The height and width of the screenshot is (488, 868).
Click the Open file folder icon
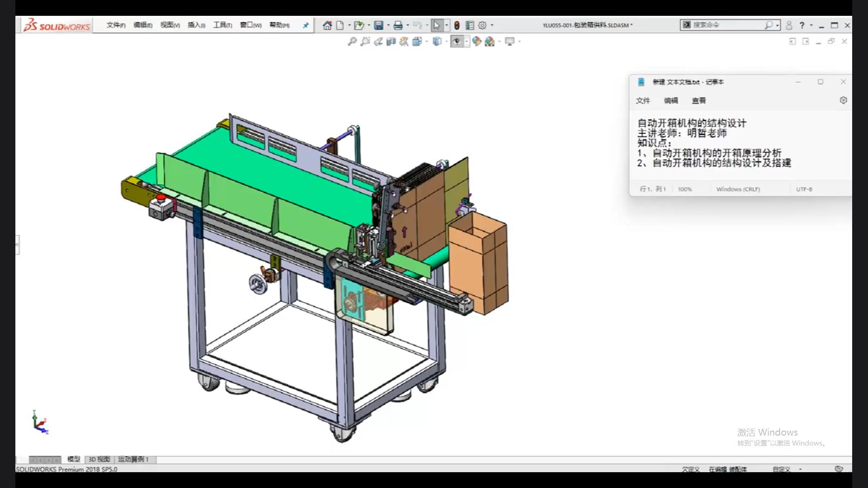click(x=359, y=25)
